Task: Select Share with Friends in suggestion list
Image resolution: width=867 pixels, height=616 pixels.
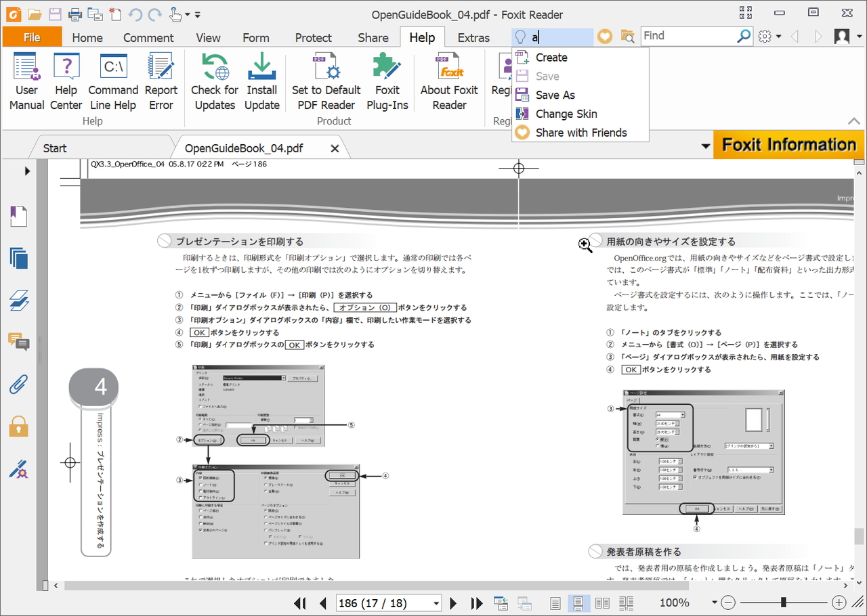Action: coord(580,133)
